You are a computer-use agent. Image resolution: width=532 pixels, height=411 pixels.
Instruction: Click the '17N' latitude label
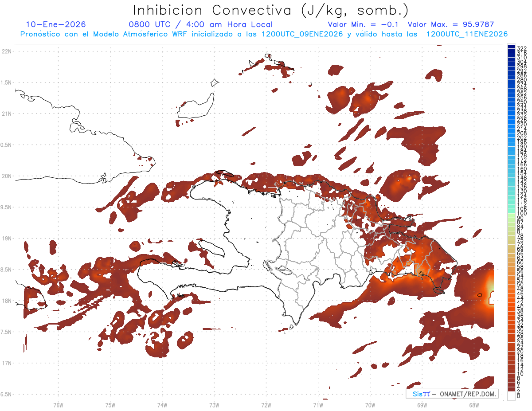pyautogui.click(x=6, y=363)
